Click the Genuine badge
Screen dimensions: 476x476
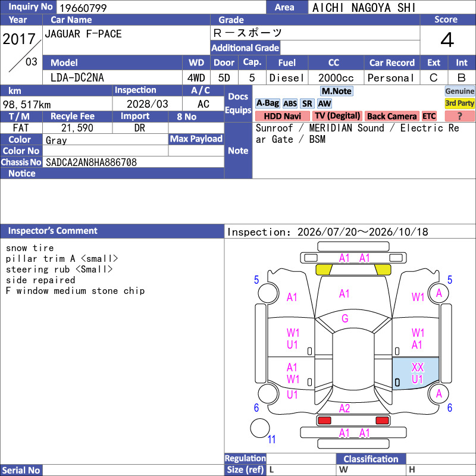point(459,91)
